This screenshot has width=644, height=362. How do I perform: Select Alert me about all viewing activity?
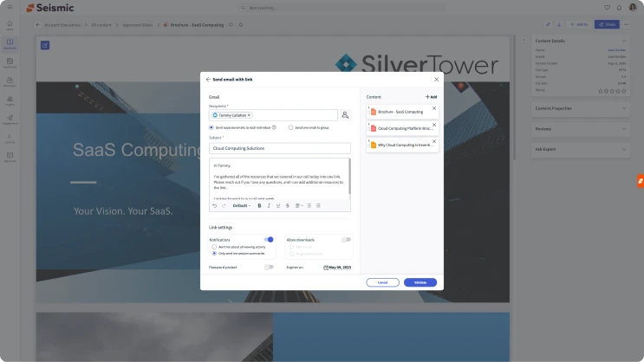coord(214,247)
